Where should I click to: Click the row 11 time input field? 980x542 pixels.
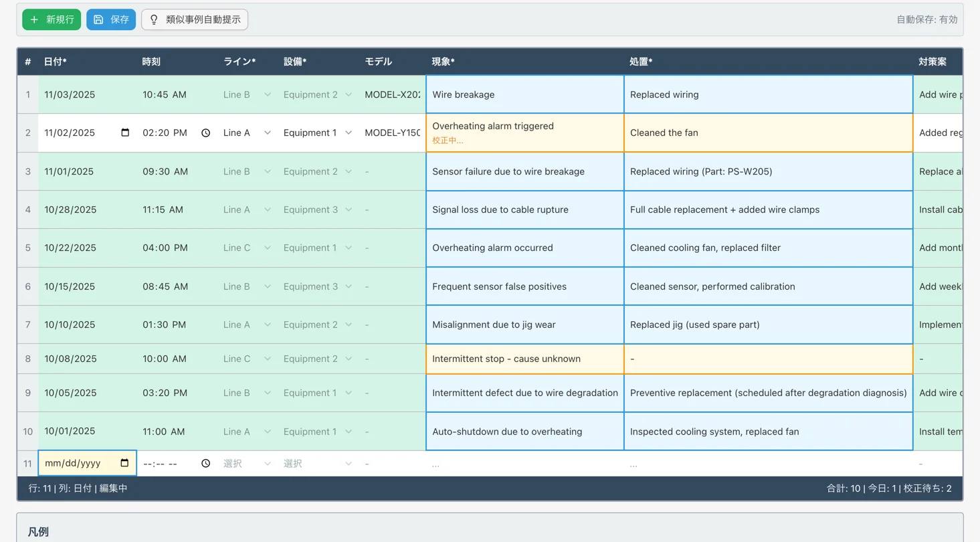pyautogui.click(x=177, y=463)
